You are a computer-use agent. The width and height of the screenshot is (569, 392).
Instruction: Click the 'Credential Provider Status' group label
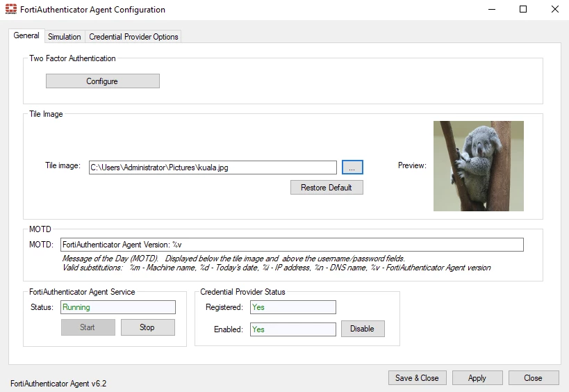click(x=242, y=292)
